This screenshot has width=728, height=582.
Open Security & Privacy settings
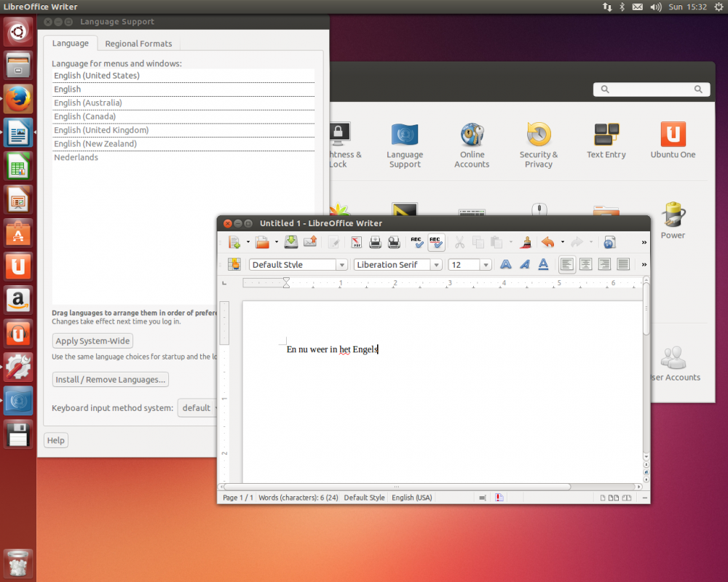point(539,145)
